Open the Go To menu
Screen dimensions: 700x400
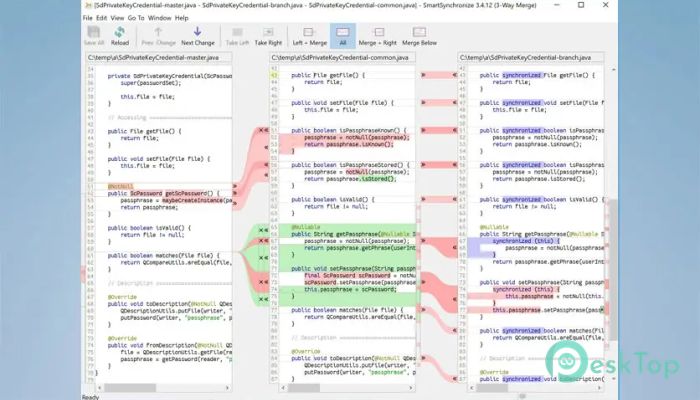pos(136,18)
